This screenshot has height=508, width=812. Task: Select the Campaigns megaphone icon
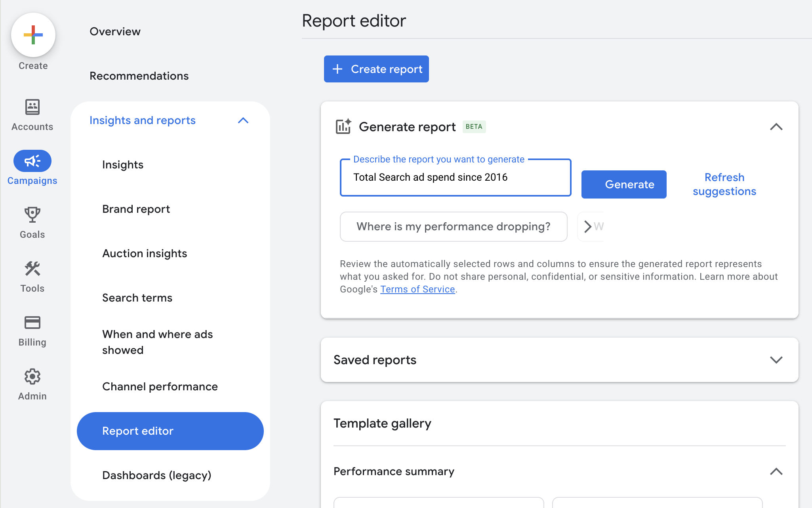(32, 161)
